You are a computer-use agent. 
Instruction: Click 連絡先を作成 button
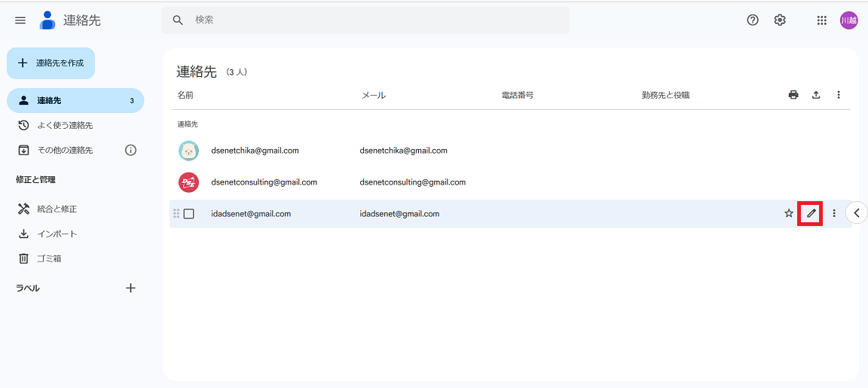(x=51, y=63)
